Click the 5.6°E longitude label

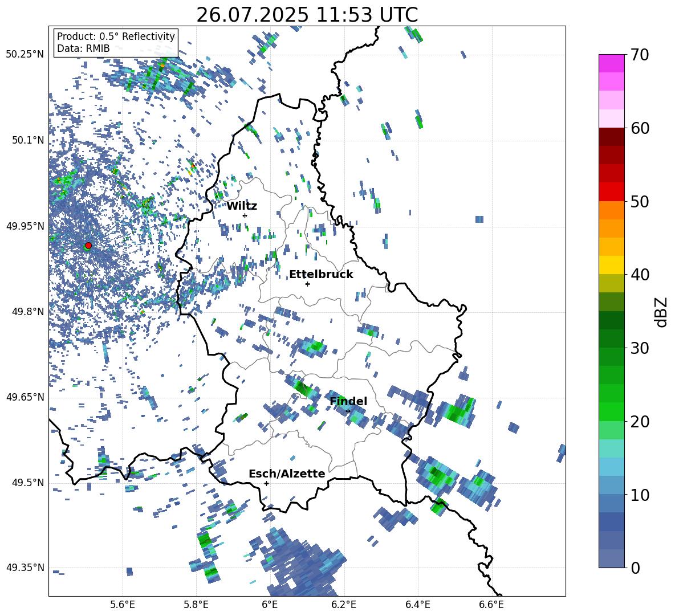coord(123,605)
